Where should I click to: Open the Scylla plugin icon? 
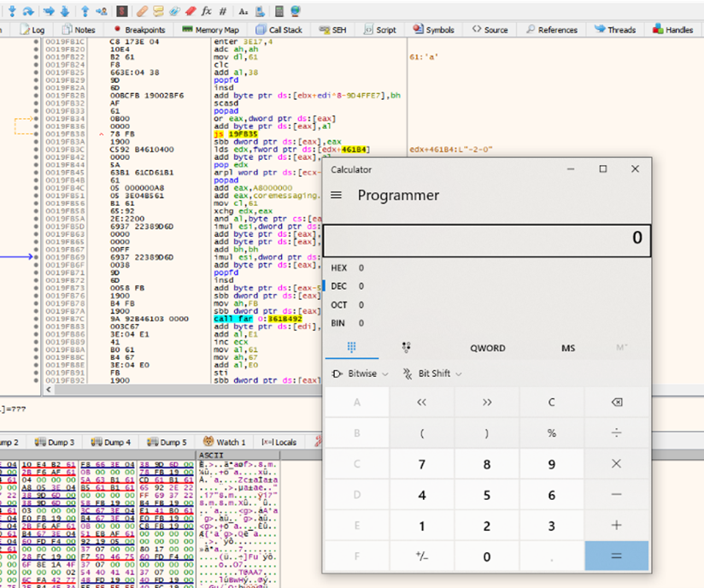[x=122, y=11]
